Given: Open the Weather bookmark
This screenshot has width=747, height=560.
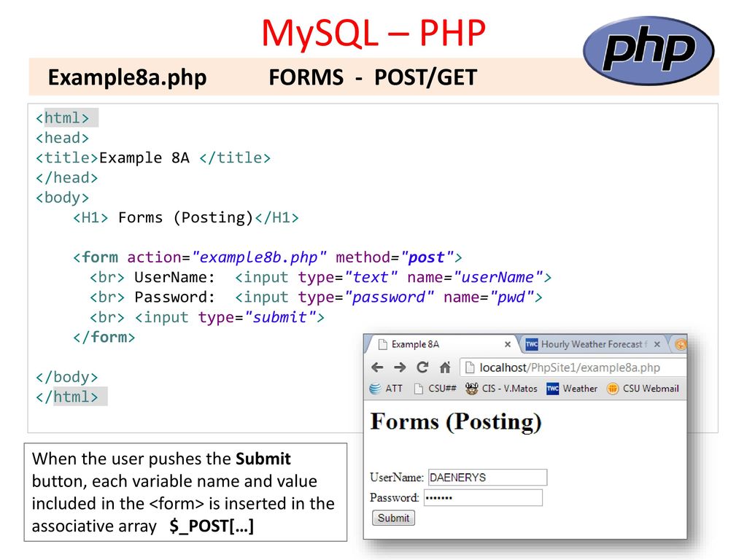Looking at the screenshot, I should [x=572, y=389].
